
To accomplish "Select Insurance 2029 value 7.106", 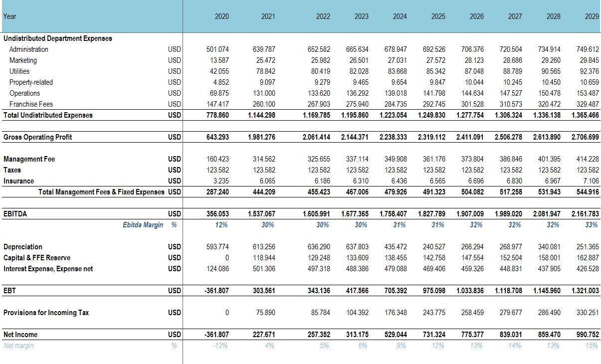I will (592, 181).
